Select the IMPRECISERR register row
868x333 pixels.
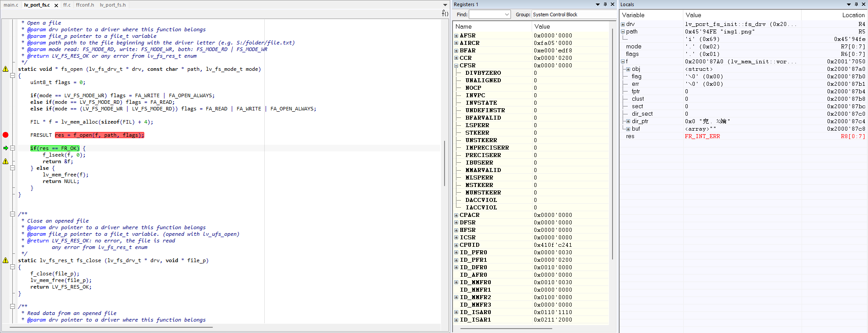pos(532,148)
